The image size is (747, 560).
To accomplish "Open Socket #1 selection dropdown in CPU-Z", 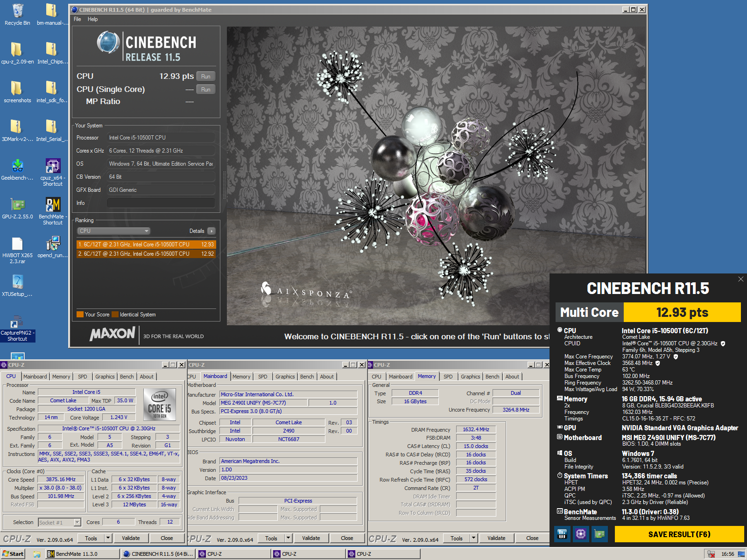I will [x=78, y=522].
